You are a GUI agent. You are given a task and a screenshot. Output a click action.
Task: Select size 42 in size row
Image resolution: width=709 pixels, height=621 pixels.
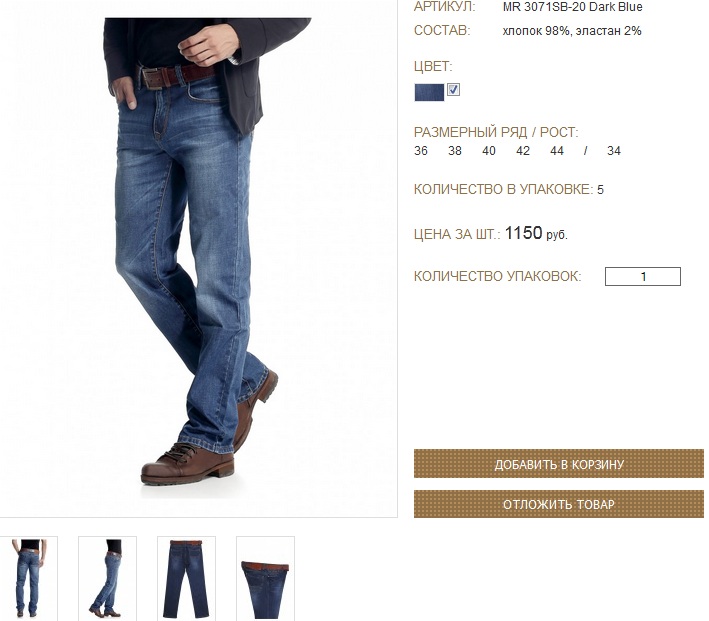tap(523, 151)
